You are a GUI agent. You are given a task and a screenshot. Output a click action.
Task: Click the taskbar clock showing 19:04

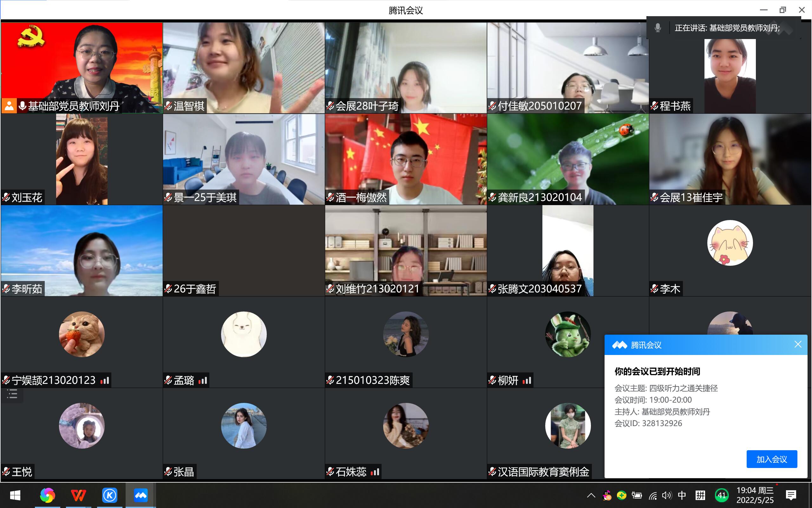755,495
